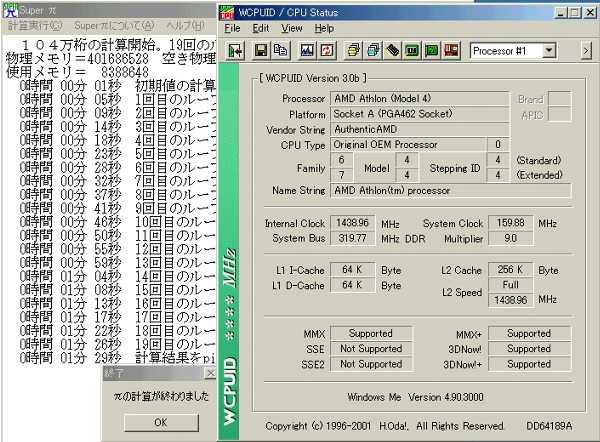Click the WCPUID Version 3.0b group label
This screenshot has height=442, width=600.
pos(313,78)
